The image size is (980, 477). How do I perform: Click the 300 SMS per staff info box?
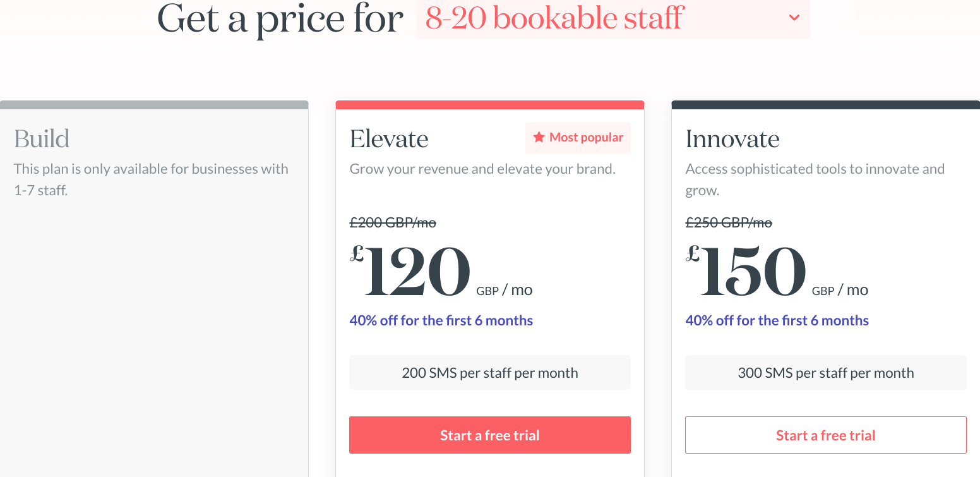(825, 372)
